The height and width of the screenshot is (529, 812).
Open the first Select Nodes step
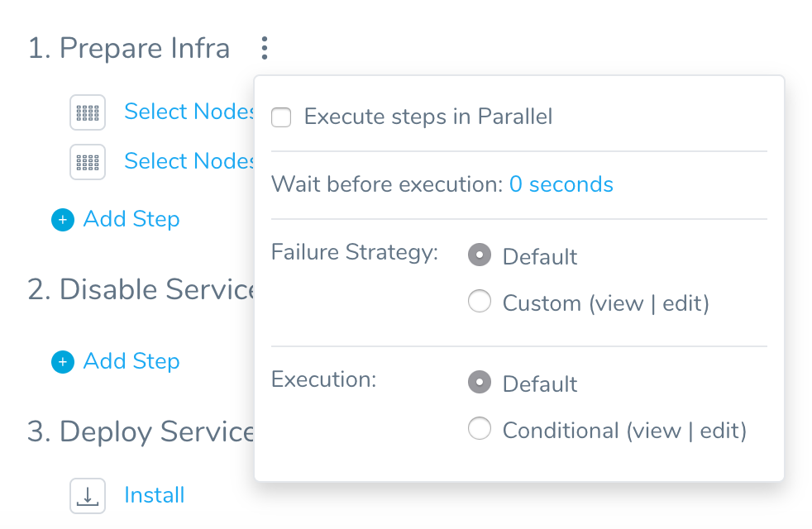pyautogui.click(x=189, y=112)
